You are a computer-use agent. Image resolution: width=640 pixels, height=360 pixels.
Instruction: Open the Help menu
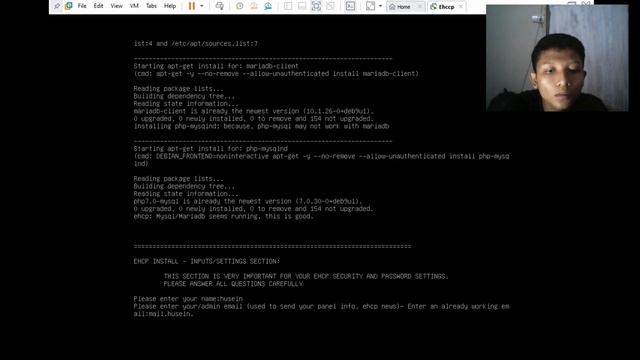[x=170, y=6]
